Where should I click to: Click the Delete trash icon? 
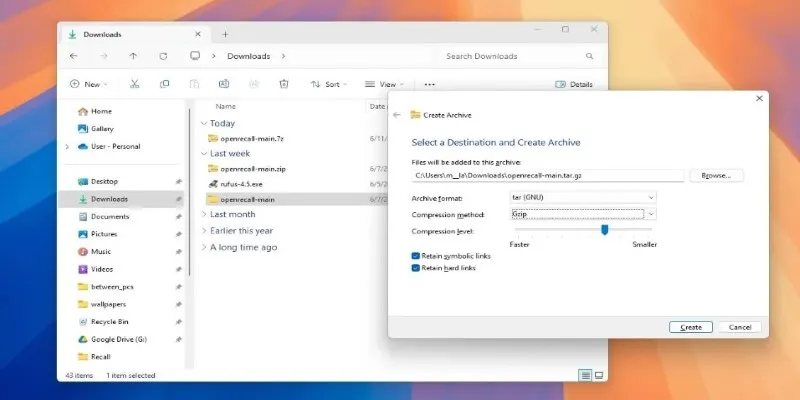click(284, 84)
